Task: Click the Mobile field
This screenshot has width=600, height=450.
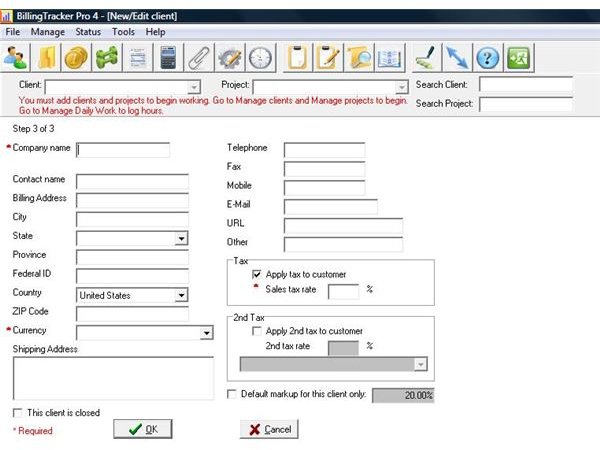Action: point(324,188)
